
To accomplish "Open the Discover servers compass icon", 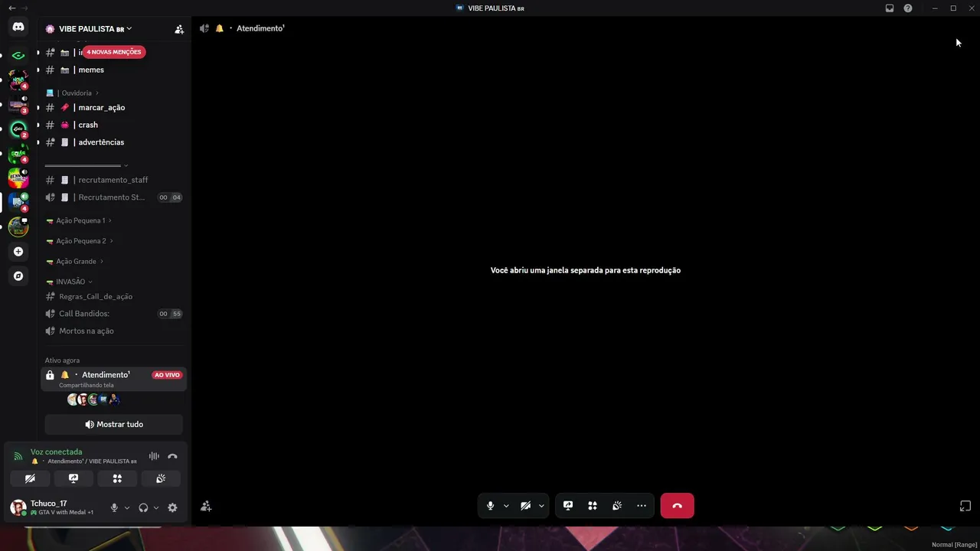I will 18,275.
